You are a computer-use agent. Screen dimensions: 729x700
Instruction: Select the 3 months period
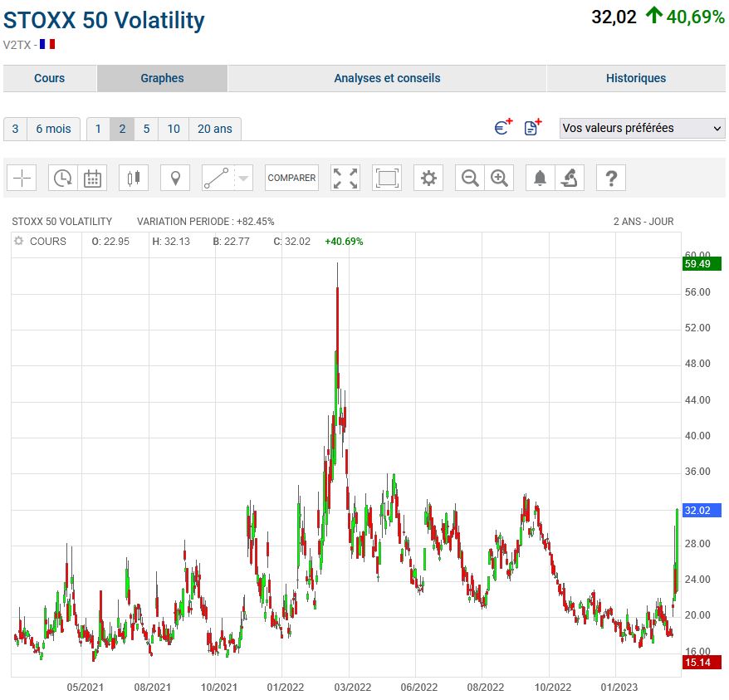[15, 129]
